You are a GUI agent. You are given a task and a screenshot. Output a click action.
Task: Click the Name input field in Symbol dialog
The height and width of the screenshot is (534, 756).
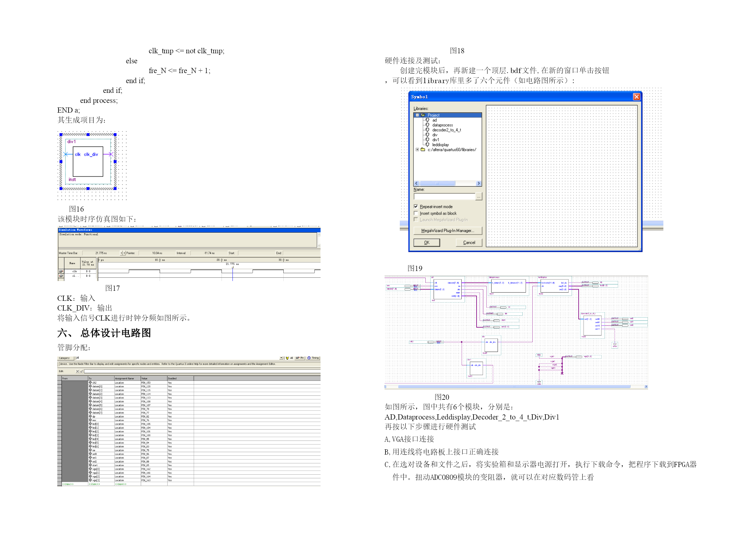[x=444, y=196]
